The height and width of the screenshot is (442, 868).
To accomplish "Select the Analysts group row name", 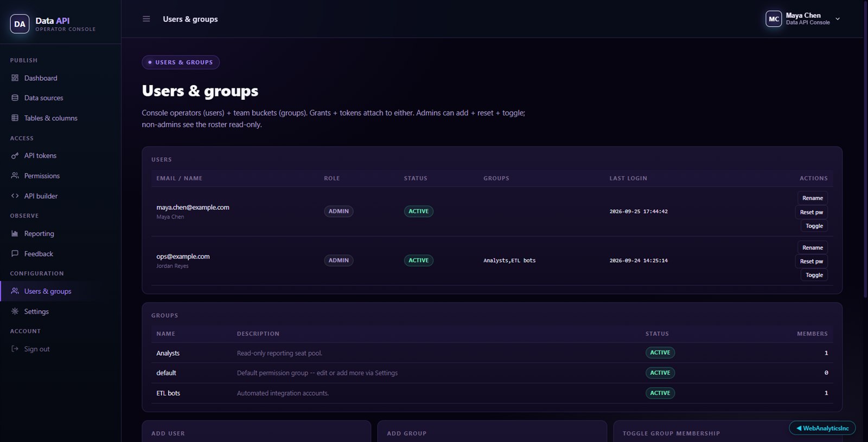I will pyautogui.click(x=168, y=353).
